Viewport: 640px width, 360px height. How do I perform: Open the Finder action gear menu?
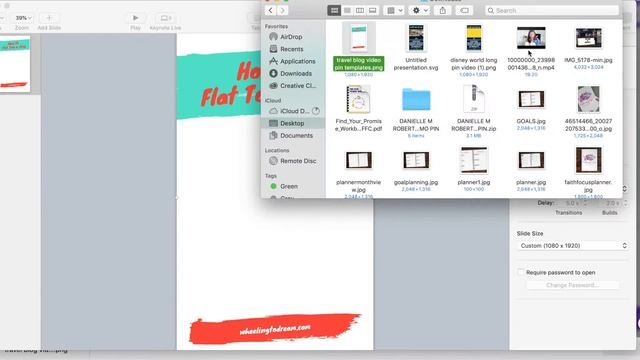click(420, 11)
